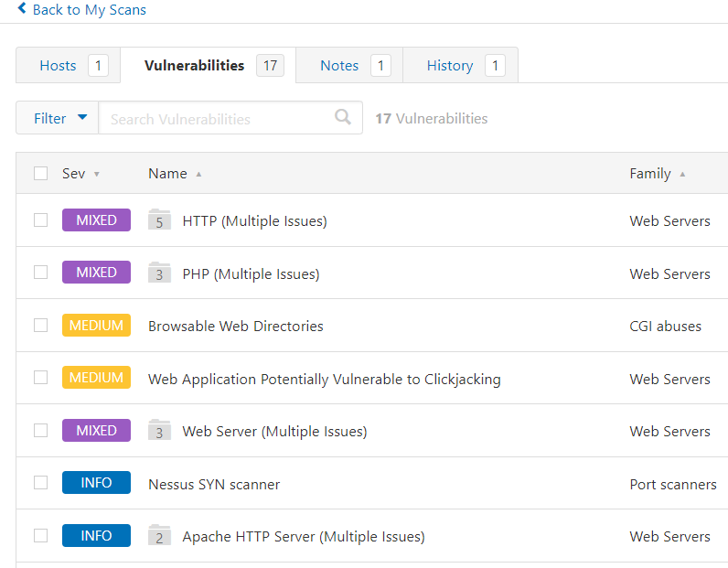Click the MIXED badge on PHP row
Image resolution: width=728 pixels, height=568 pixels.
97,273
